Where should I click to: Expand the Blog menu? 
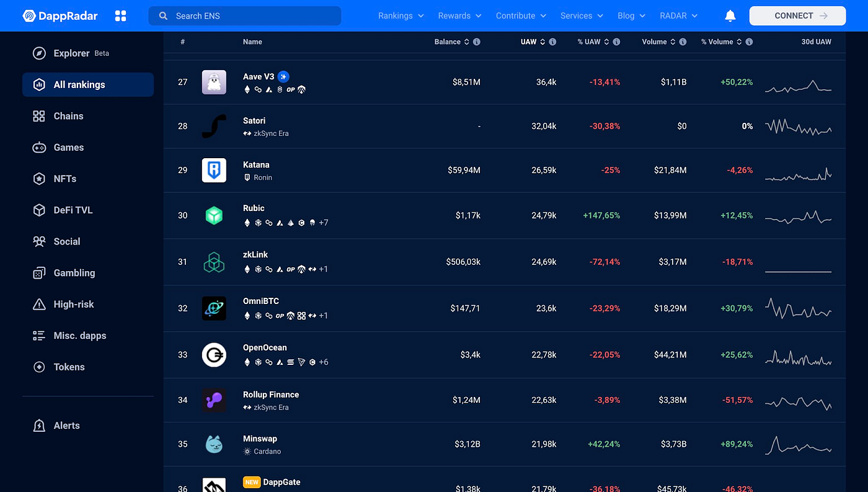(x=631, y=16)
